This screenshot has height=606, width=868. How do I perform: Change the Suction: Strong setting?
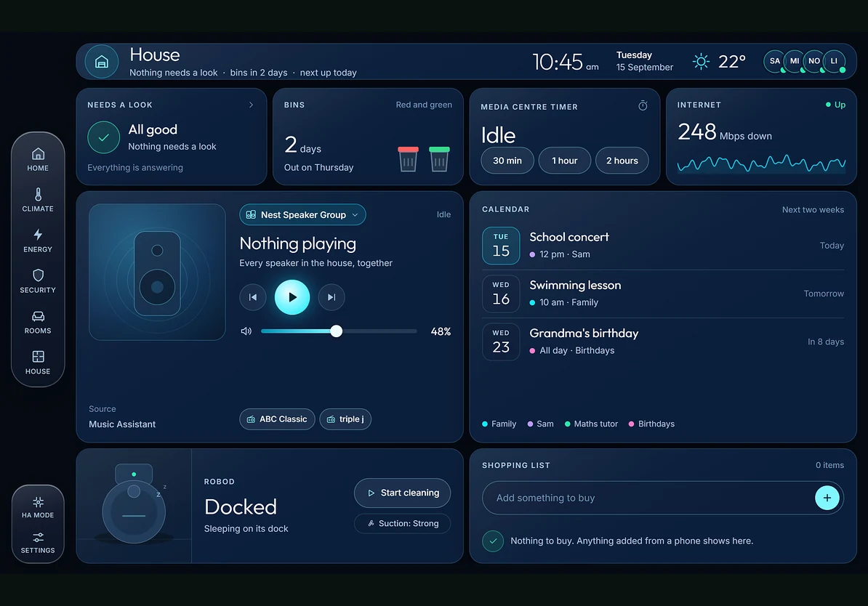[403, 524]
